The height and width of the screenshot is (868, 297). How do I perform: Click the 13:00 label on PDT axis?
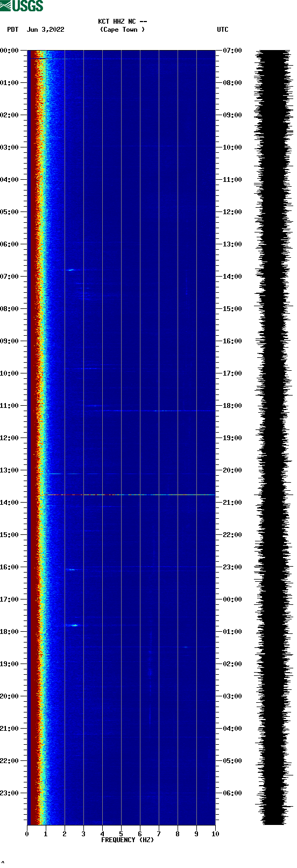point(10,470)
